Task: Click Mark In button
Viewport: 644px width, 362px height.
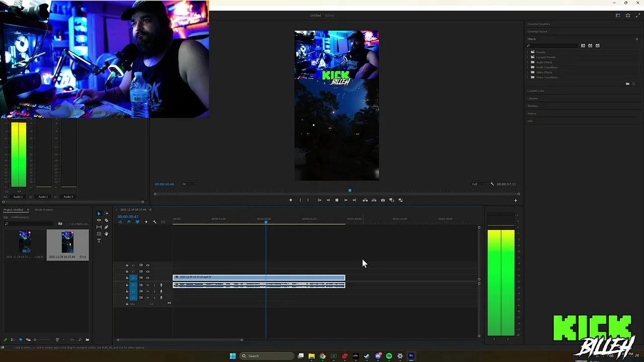Action: pos(300,200)
